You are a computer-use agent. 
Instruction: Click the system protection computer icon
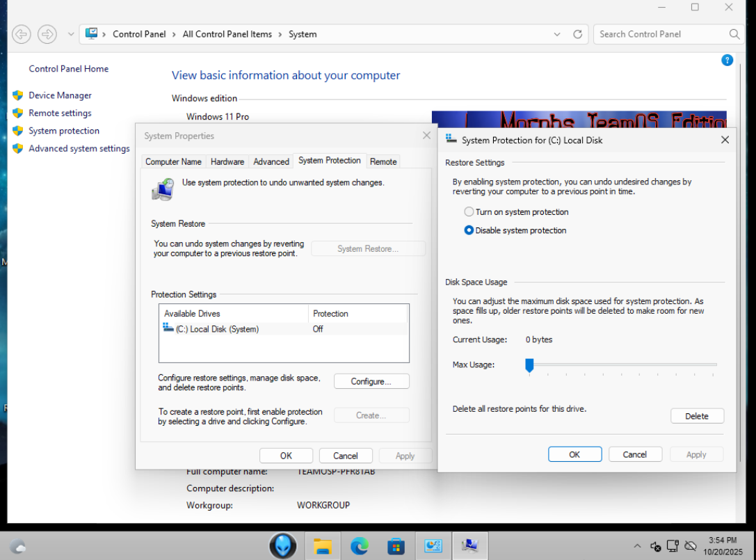[x=163, y=189]
